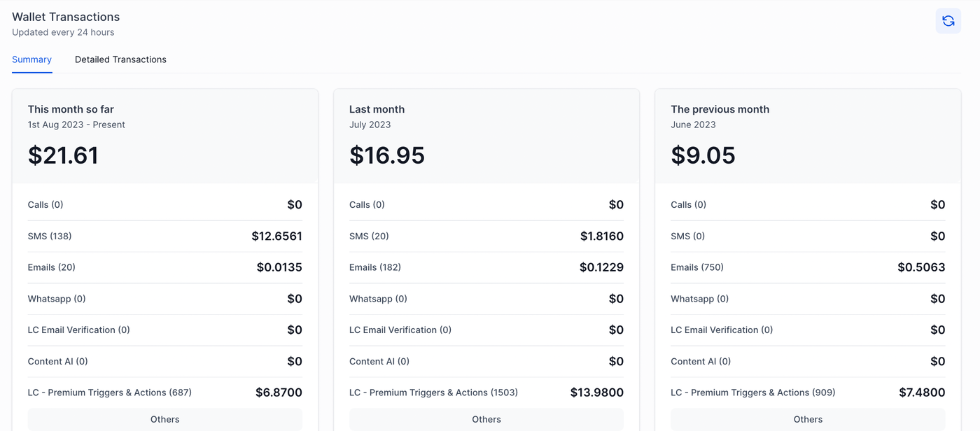This screenshot has width=980, height=431.
Task: Click the $9.05 June 2023 total
Action: click(703, 155)
